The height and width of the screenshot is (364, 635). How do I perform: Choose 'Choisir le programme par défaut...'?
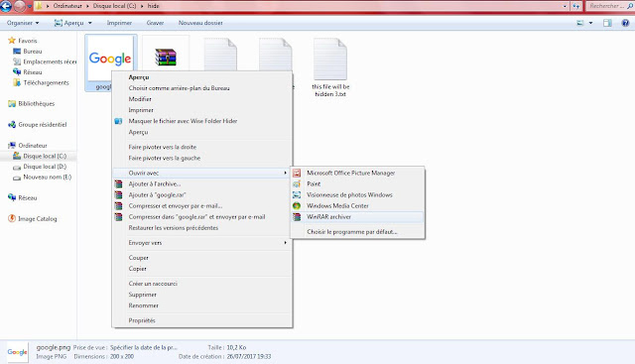(352, 232)
